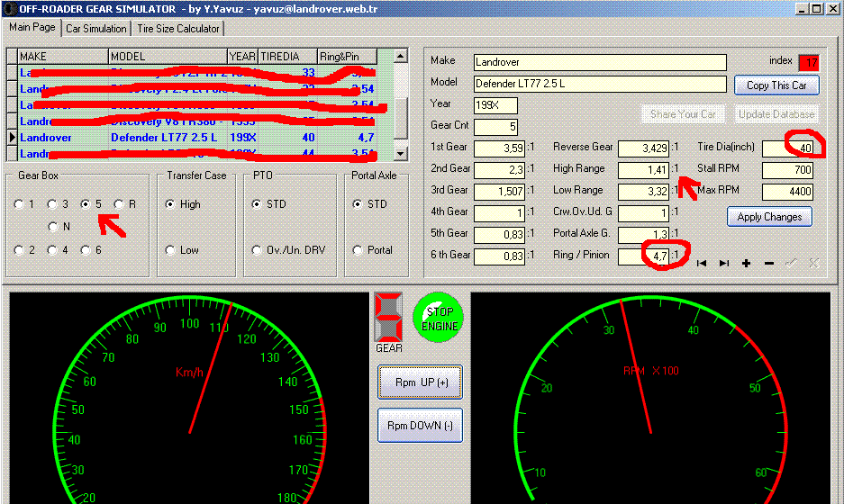The image size is (844, 504).
Task: Click the 1st Gear ratio field
Action: [499, 148]
